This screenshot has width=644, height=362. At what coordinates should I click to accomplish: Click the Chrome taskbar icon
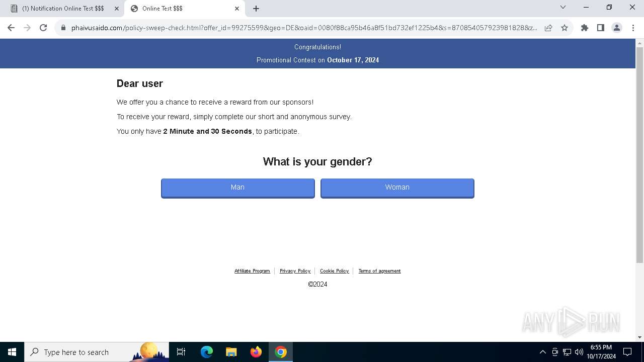click(x=281, y=352)
